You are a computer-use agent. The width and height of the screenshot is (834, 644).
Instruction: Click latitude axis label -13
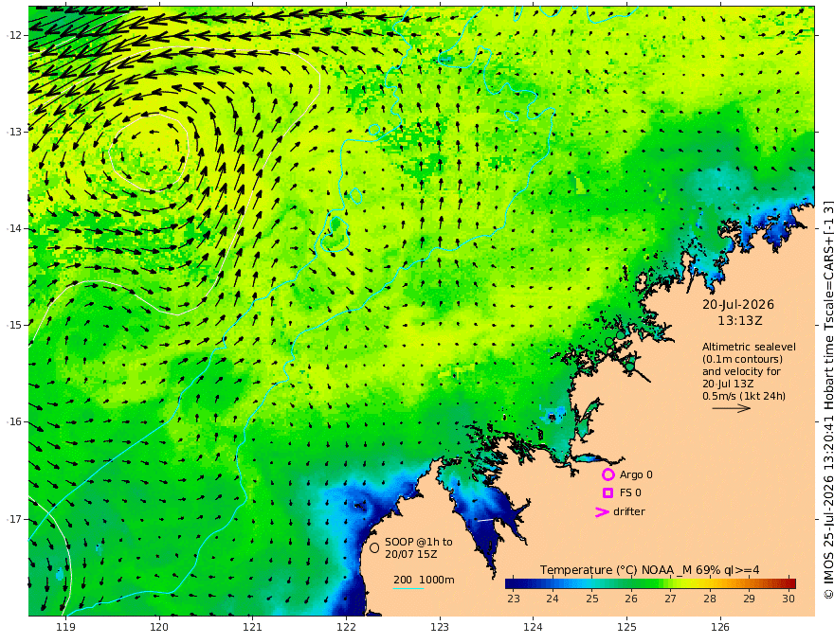14,132
